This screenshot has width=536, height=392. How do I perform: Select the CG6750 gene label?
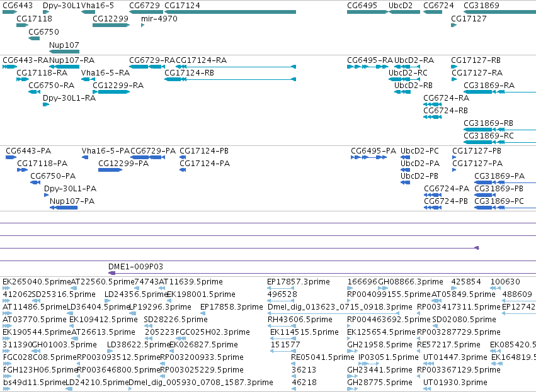point(43,31)
